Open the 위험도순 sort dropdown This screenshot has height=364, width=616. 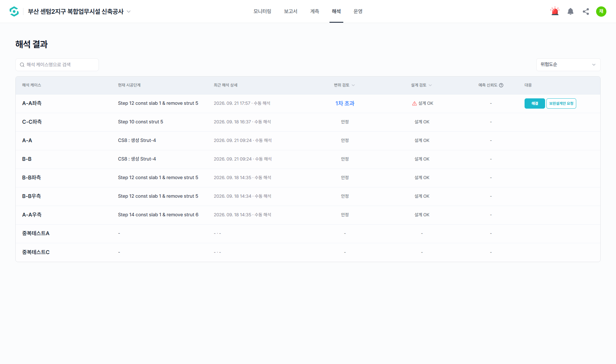[x=568, y=65]
